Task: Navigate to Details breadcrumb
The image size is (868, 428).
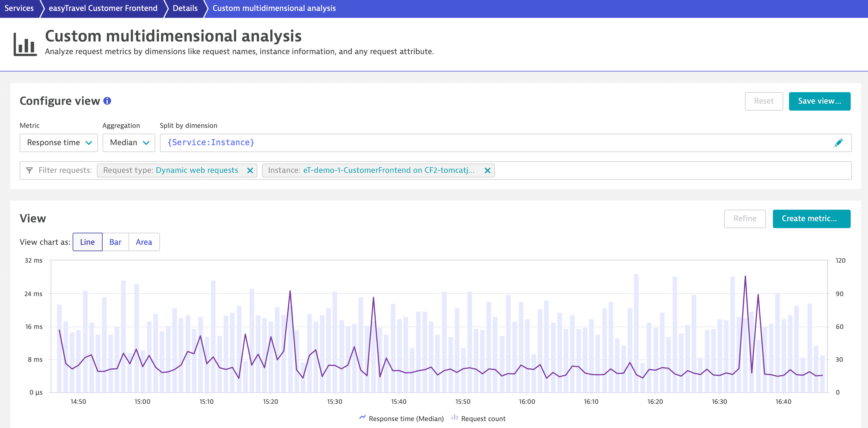Action: click(x=185, y=8)
